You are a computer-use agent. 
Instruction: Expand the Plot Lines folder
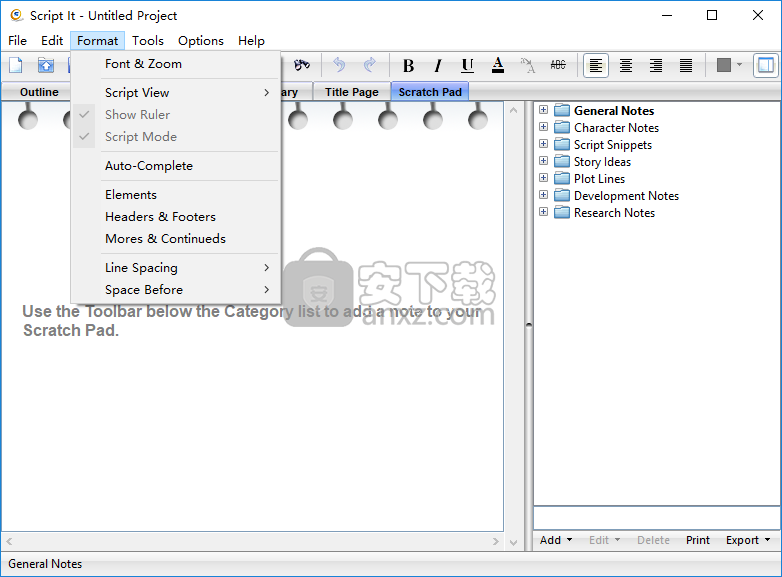point(544,178)
